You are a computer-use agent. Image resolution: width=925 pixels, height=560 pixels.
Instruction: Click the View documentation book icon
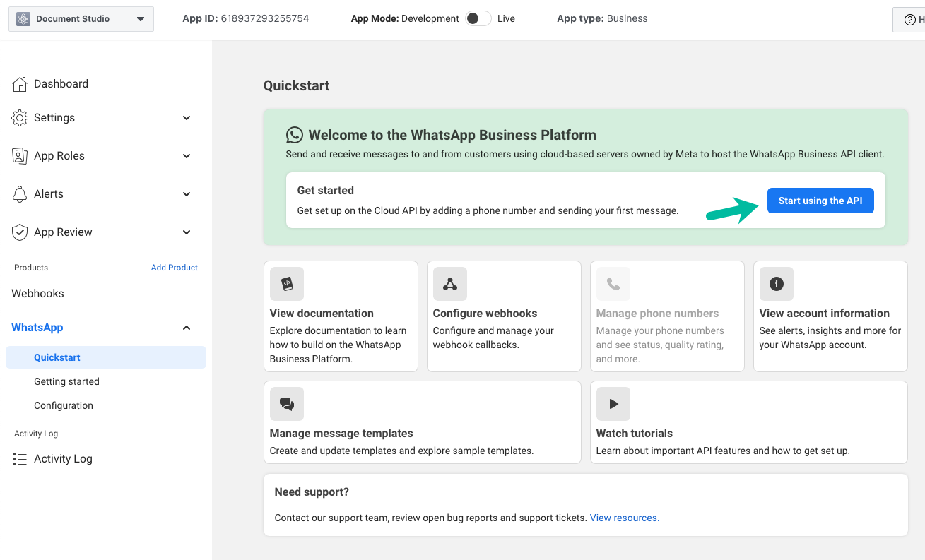click(287, 284)
